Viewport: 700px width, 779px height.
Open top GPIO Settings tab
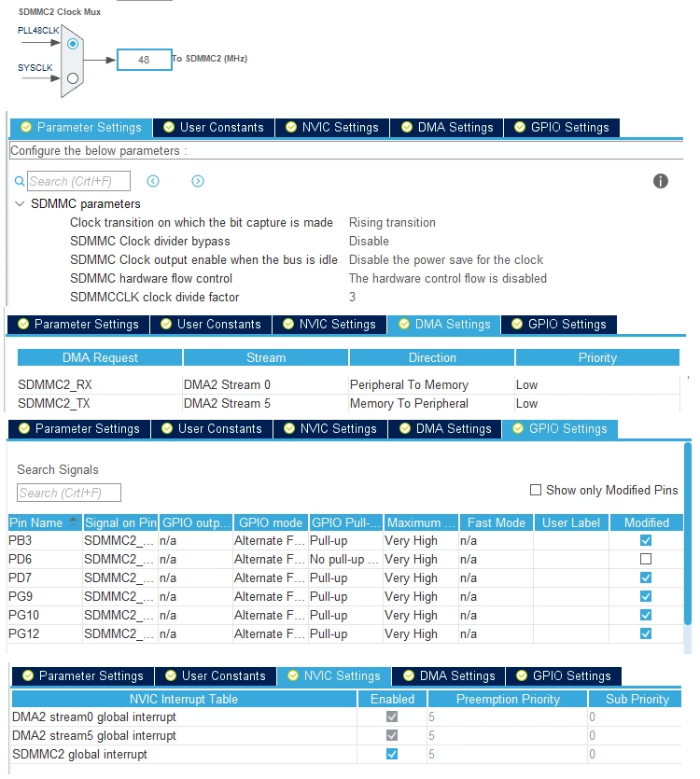coord(562,128)
